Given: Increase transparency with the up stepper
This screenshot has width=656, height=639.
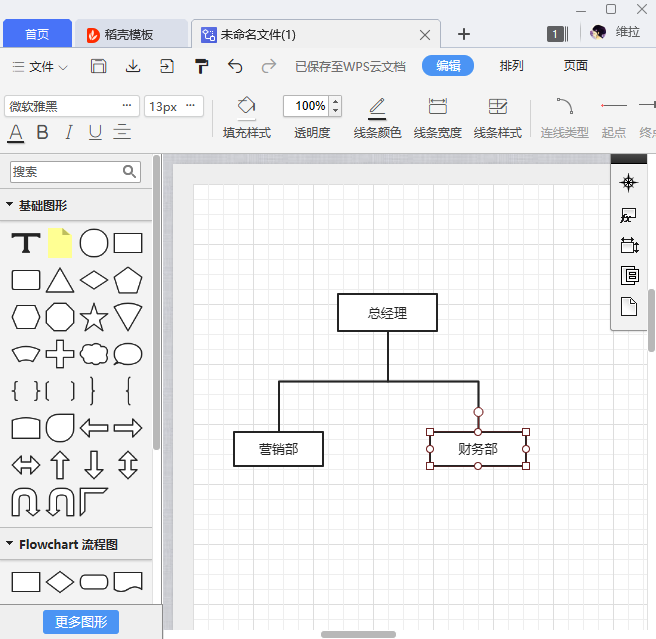Looking at the screenshot, I should pos(336,101).
